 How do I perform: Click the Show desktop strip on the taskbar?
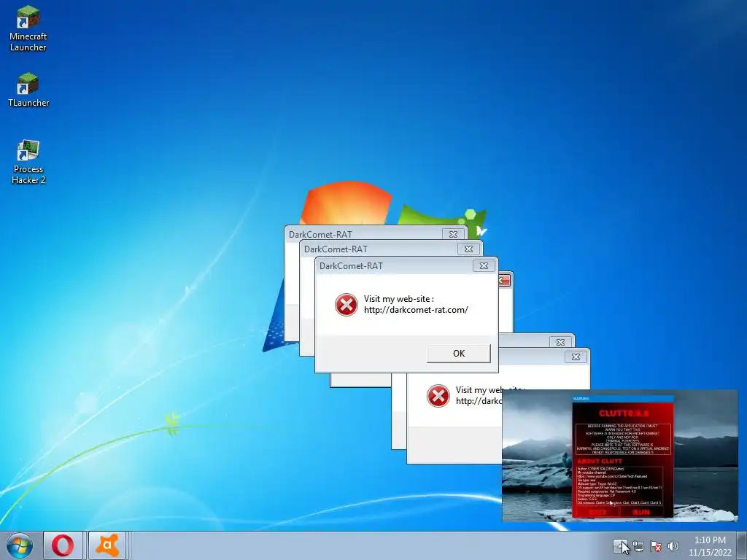tap(742, 545)
